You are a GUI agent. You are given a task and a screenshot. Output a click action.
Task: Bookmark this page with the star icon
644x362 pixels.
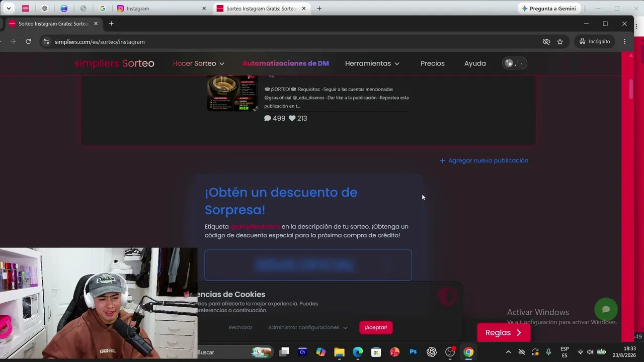click(x=560, y=42)
